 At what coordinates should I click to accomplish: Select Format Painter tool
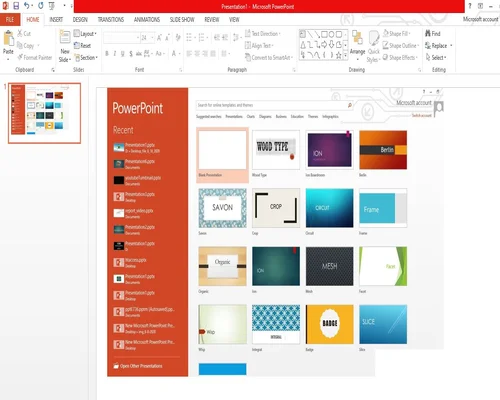tap(35, 57)
